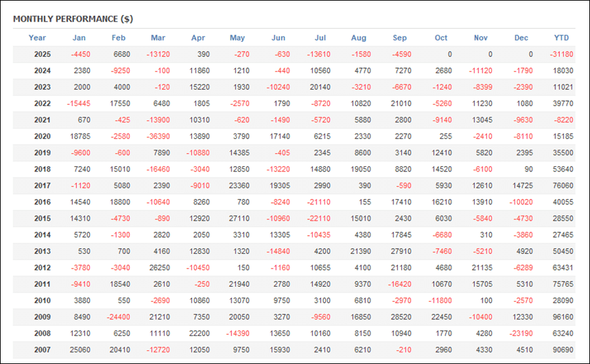Screen dimensions: 590x364
Task: Click the Monthly Performance ($) title
Action: tap(73, 19)
